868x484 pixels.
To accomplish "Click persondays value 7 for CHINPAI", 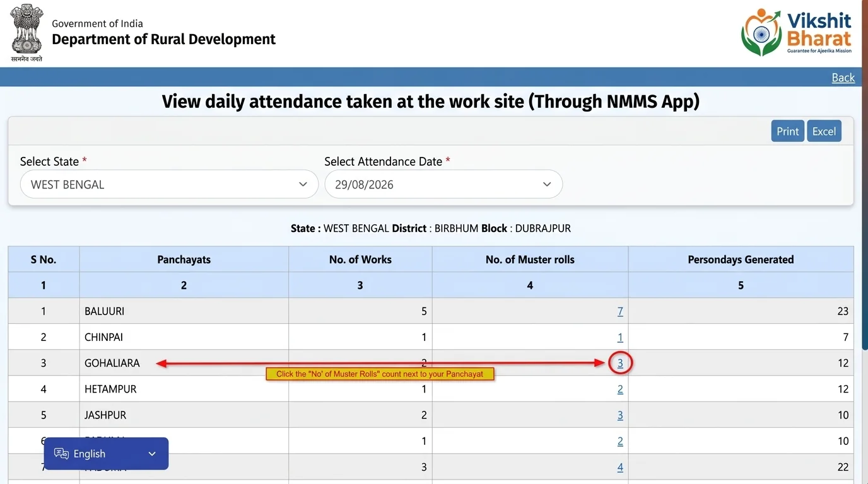I will (845, 337).
